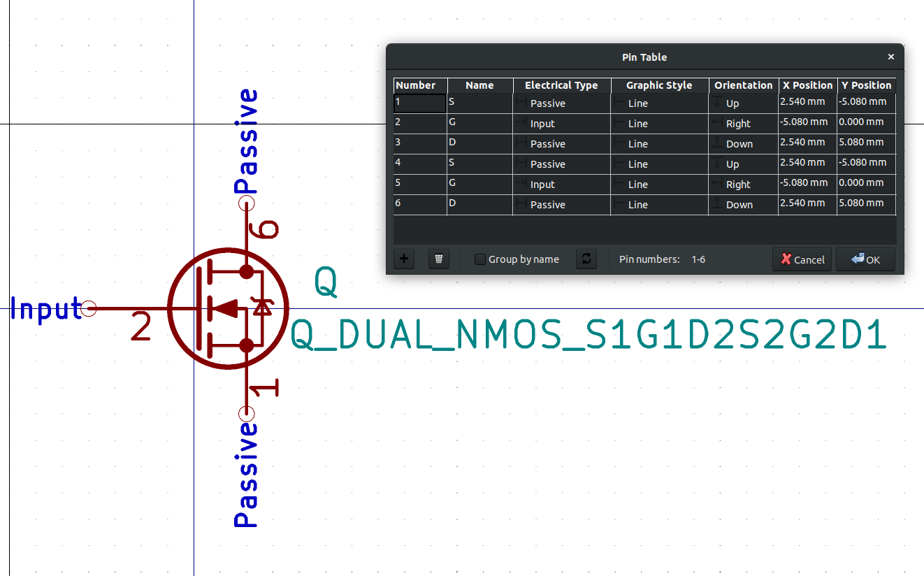The height and width of the screenshot is (576, 924).
Task: Refresh the pin table with the refresh icon
Action: [x=586, y=259]
